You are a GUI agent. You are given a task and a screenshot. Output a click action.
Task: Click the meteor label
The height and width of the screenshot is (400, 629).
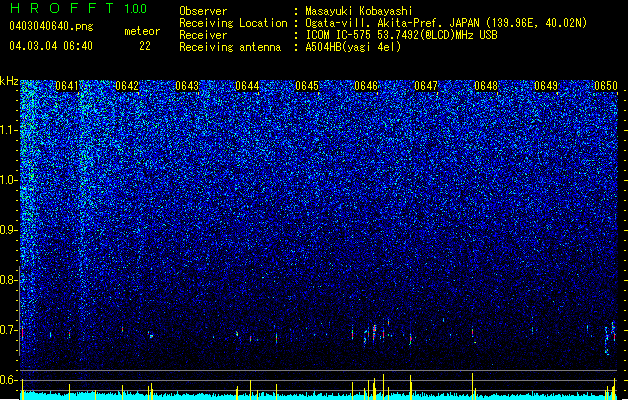[x=142, y=31]
